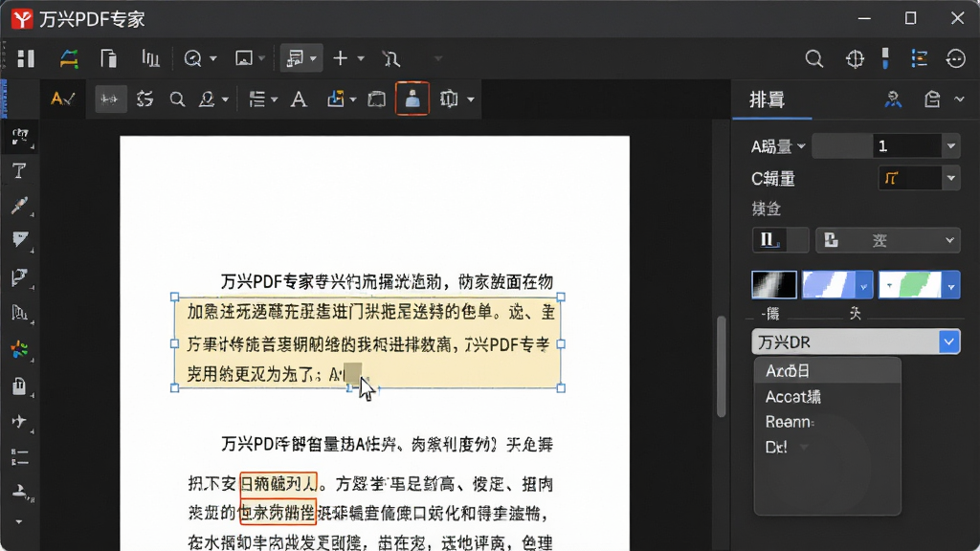Viewport: 980px width, 551px height.
Task: Click the two-column panel layout icon
Action: [26, 58]
